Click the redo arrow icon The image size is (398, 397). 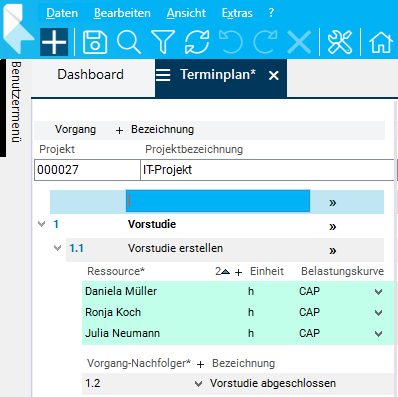[x=265, y=42]
